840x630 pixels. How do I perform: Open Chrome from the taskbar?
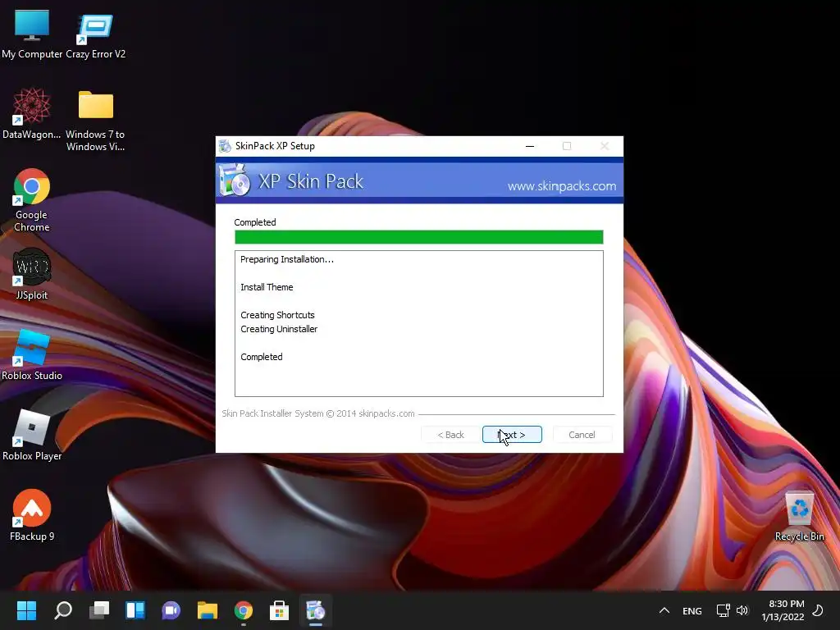click(243, 610)
